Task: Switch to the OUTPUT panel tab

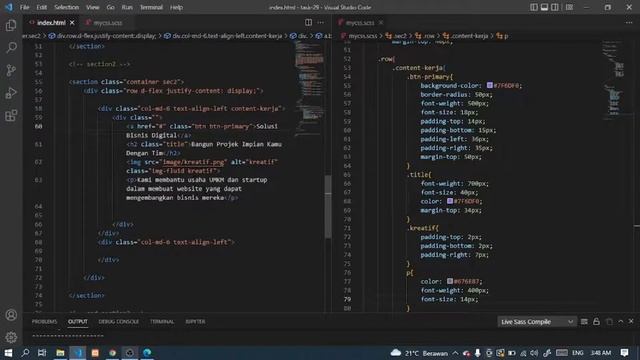Action: pos(78,322)
